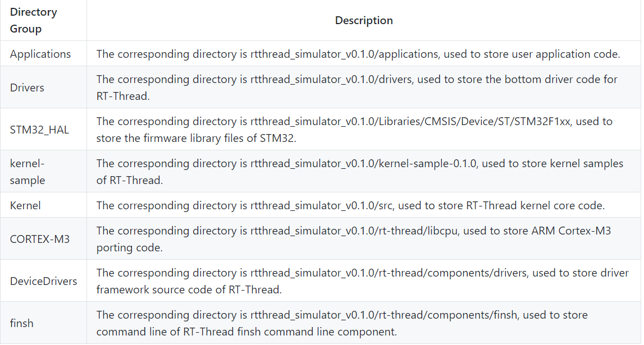Select the Drivers directory group cell

pyautogui.click(x=27, y=88)
